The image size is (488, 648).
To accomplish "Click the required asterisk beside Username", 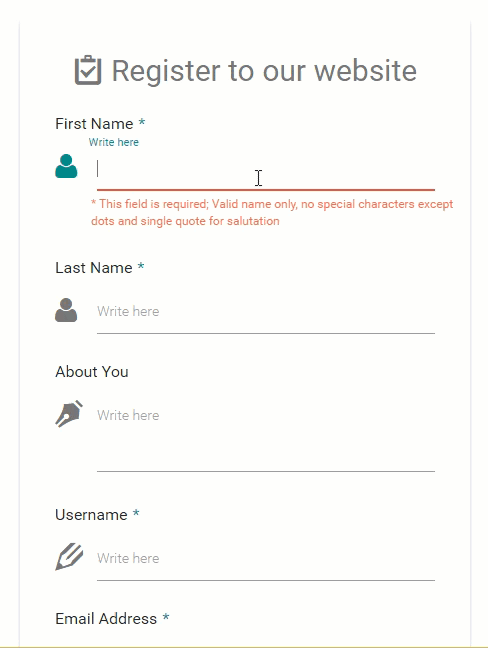I will [136, 513].
